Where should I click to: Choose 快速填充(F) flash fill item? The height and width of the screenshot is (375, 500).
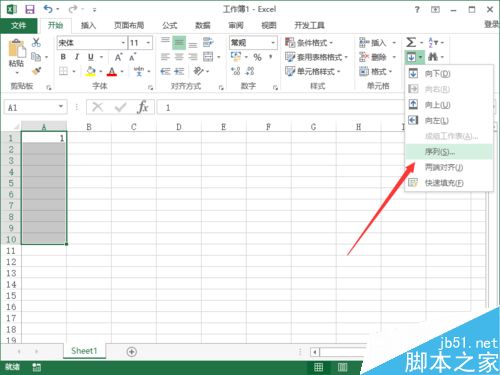[449, 183]
